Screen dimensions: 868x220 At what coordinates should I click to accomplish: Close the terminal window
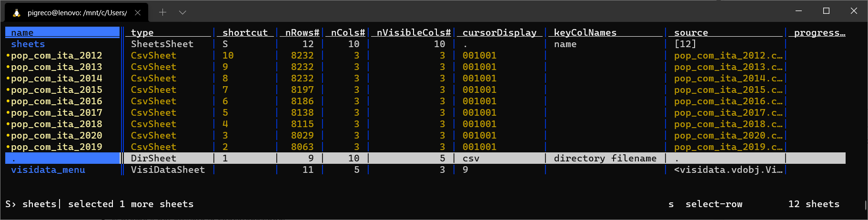854,11
